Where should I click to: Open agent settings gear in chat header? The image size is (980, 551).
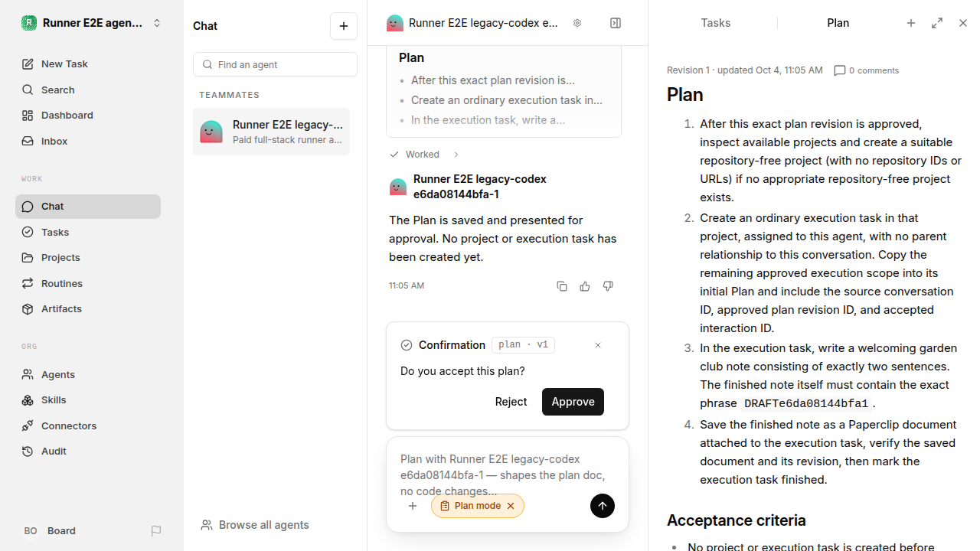coord(577,23)
